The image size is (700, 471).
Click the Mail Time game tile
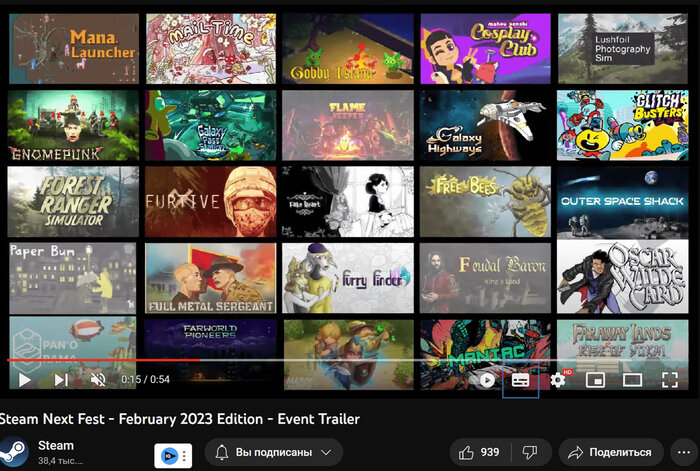coord(211,48)
